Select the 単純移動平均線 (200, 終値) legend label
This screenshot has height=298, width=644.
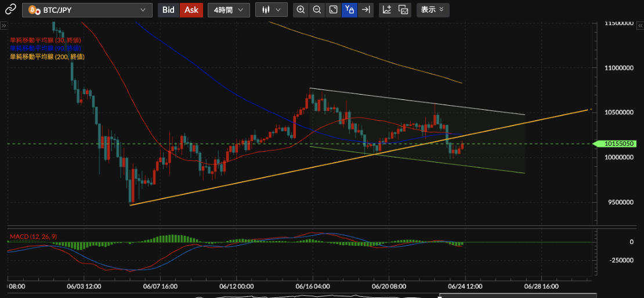coord(47,57)
